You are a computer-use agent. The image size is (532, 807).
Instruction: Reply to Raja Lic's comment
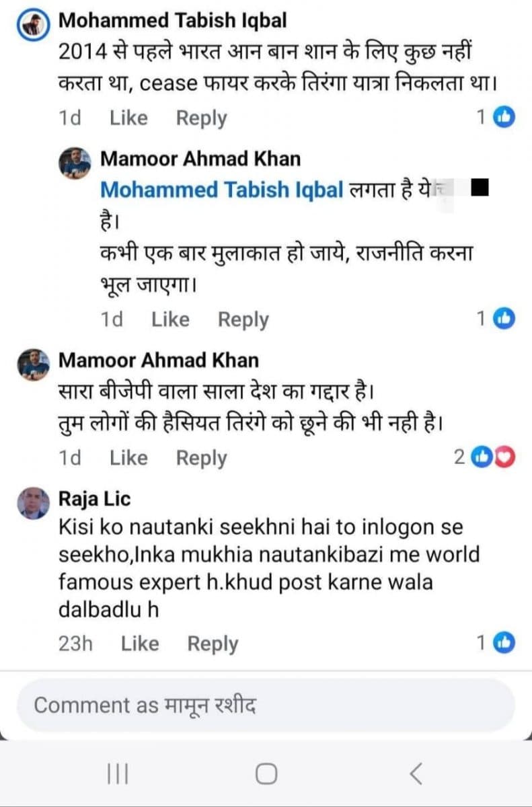[213, 644]
